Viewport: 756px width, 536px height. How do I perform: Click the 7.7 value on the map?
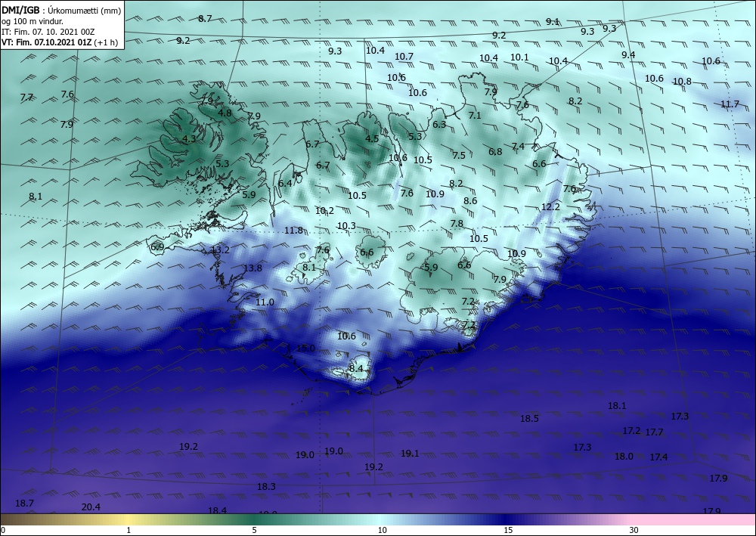click(26, 98)
